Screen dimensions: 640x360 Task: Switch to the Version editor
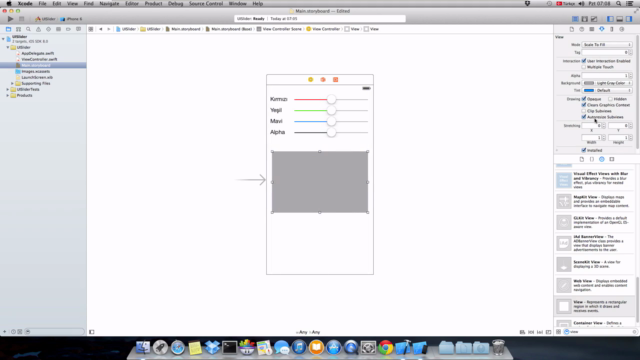point(594,19)
